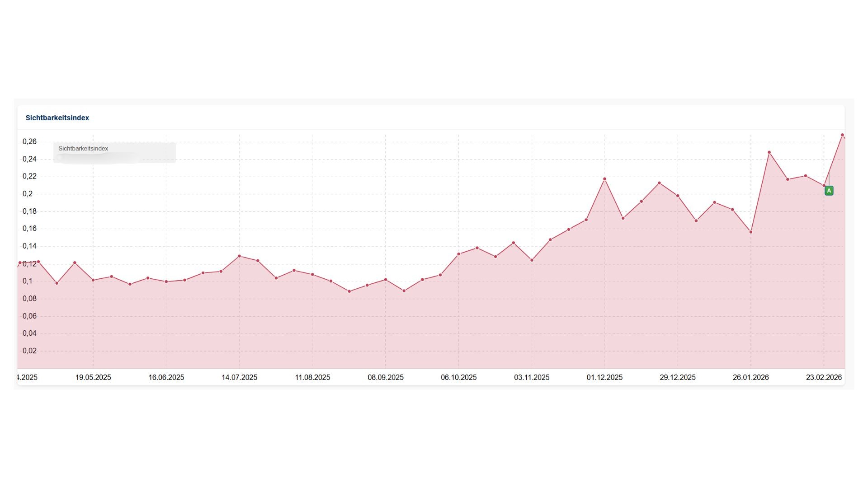Select the data point above 06.10.2025
Viewport: 868px width, 488px height.
pyautogui.click(x=460, y=253)
